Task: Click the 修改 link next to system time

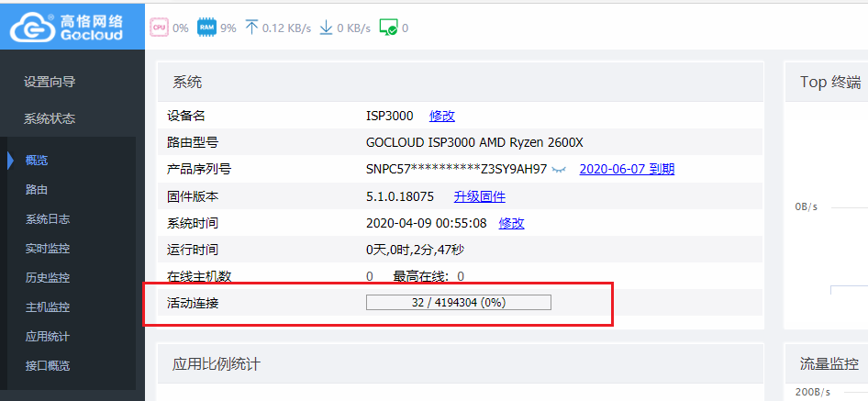Action: click(511, 223)
